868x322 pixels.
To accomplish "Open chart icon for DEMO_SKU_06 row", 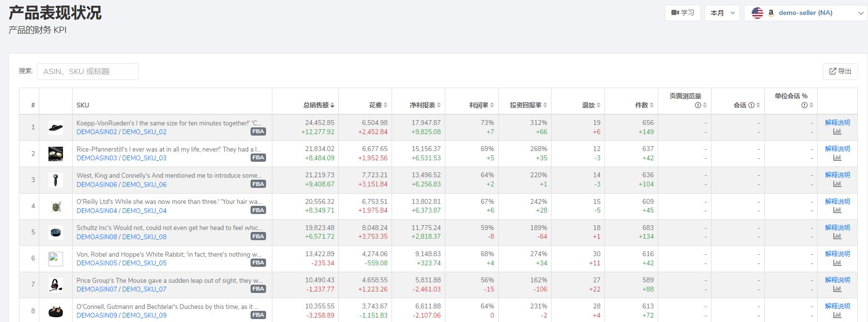I will [x=837, y=184].
